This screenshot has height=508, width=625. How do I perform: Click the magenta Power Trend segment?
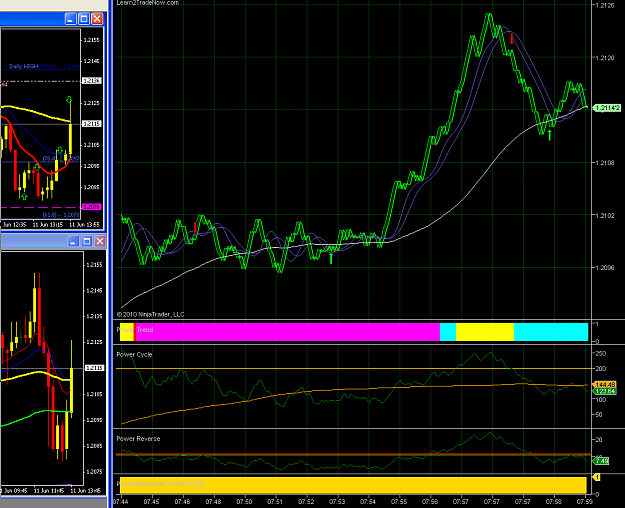288,332
